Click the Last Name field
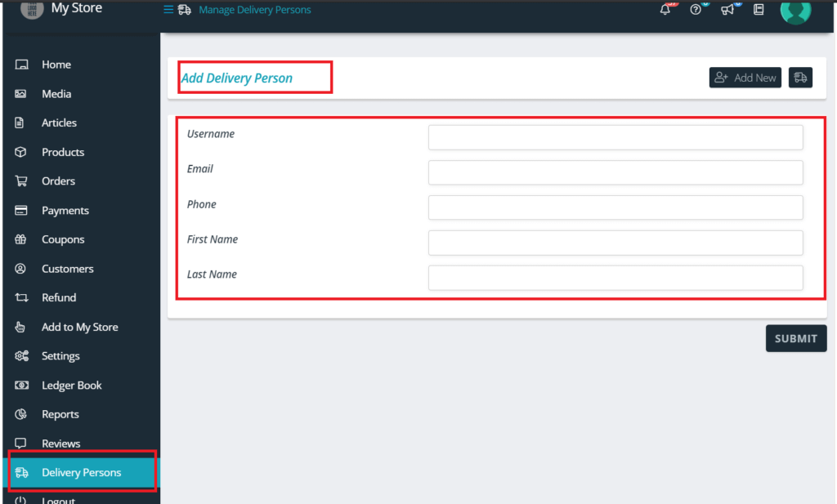This screenshot has width=837, height=504. coord(615,278)
